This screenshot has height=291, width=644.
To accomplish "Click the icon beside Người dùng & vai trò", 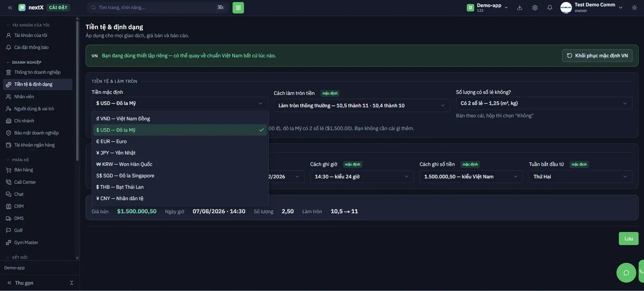I will tap(9, 109).
